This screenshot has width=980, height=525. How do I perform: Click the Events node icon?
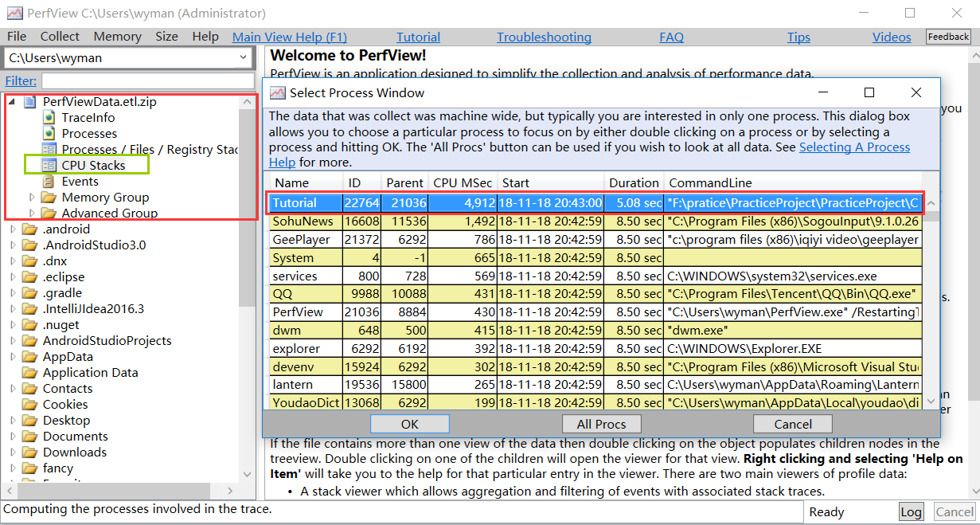pyautogui.click(x=49, y=182)
